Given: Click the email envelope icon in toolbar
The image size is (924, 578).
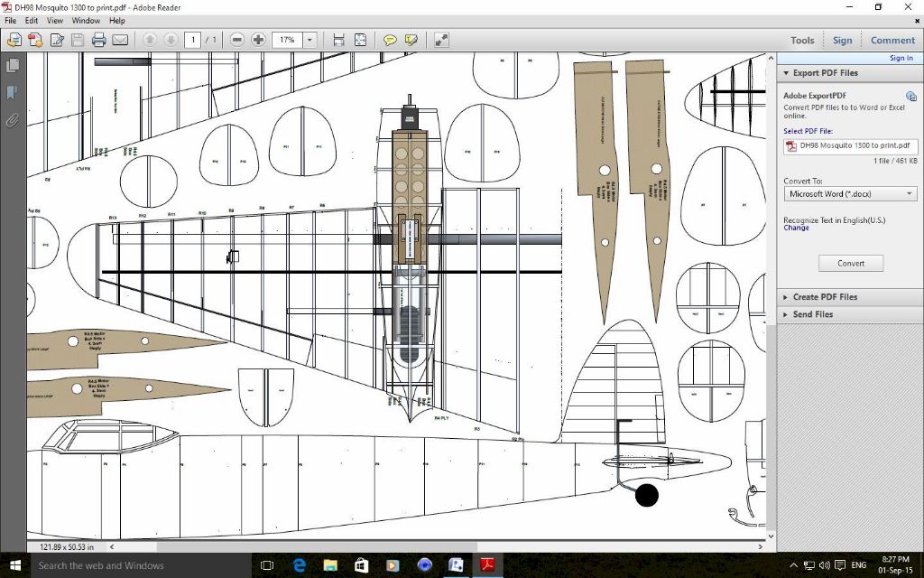Looking at the screenshot, I should pos(120,40).
